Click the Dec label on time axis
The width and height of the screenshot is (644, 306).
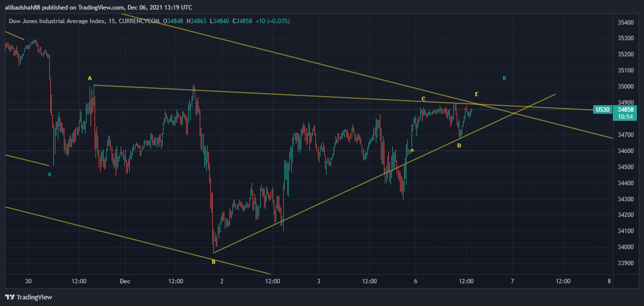point(126,281)
